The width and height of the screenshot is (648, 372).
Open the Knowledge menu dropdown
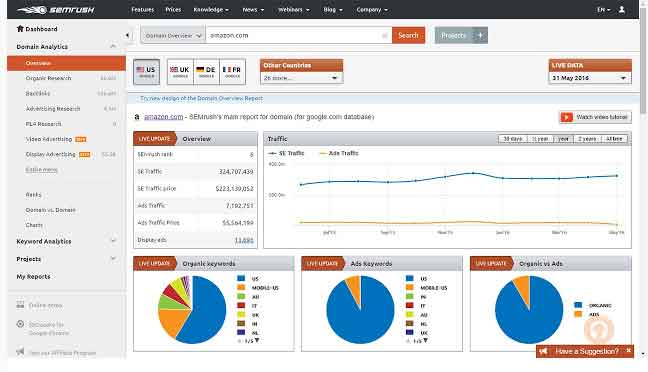(x=211, y=10)
